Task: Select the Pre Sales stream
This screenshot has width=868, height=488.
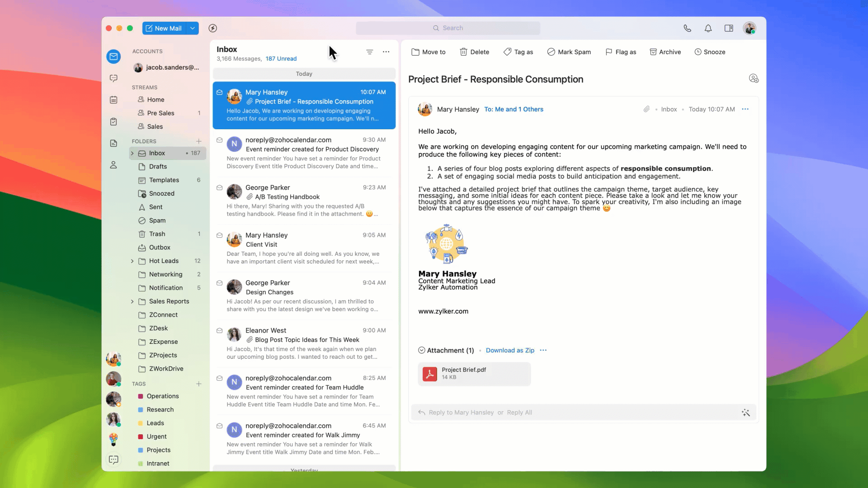Action: pos(160,113)
